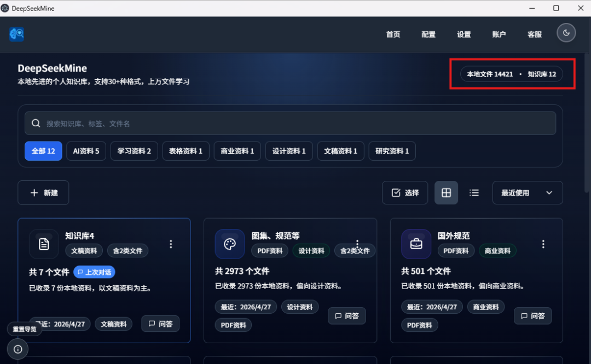Click the info icon at bottom left
This screenshot has width=591, height=364.
(18, 349)
